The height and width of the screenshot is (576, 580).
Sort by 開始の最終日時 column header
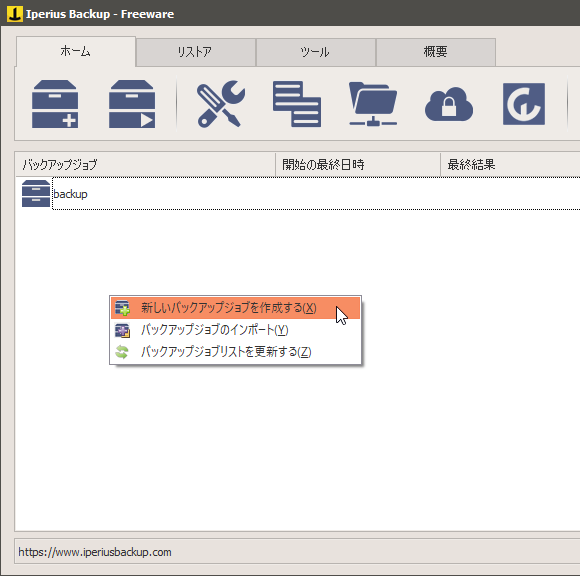[358, 164]
